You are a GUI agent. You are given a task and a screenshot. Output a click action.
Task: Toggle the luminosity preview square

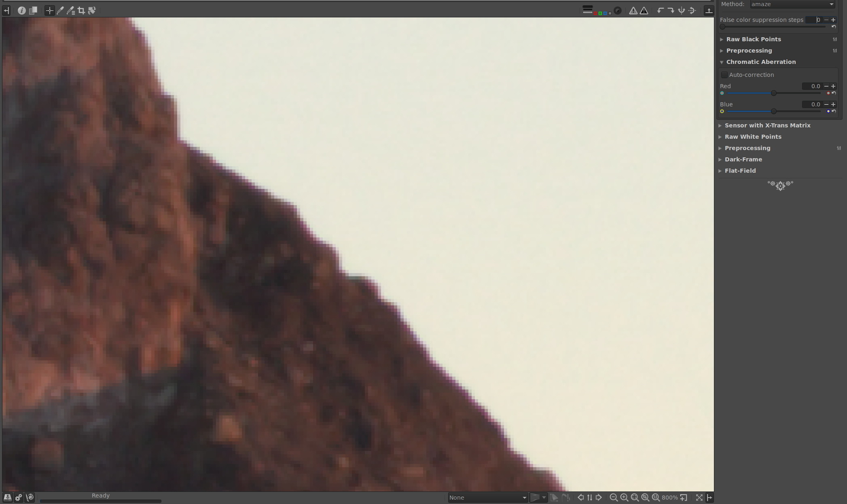(610, 14)
